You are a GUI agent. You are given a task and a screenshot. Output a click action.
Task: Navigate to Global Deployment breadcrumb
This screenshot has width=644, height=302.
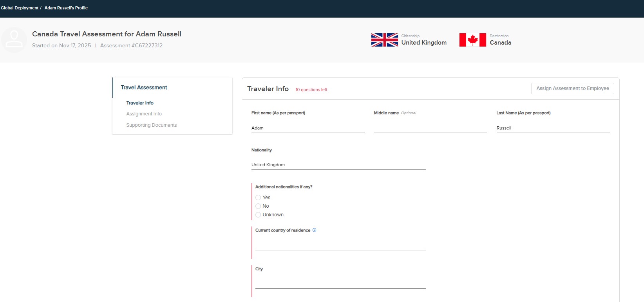pyautogui.click(x=20, y=8)
